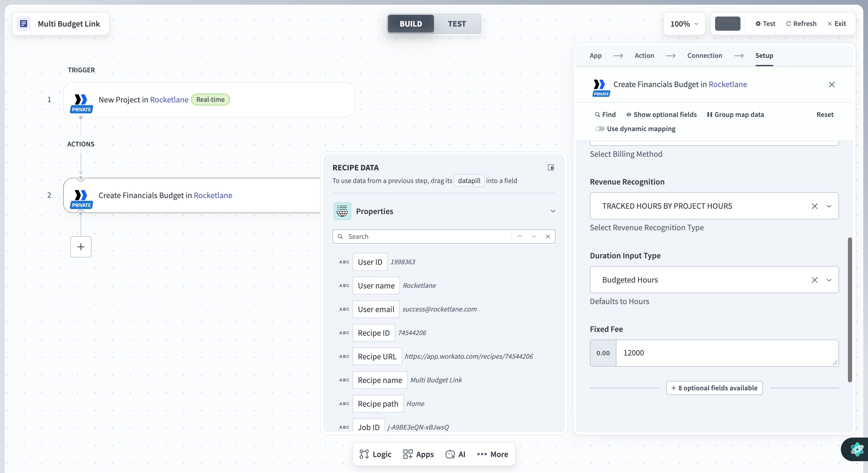
Task: Clear the recipe data search field
Action: pyautogui.click(x=548, y=236)
